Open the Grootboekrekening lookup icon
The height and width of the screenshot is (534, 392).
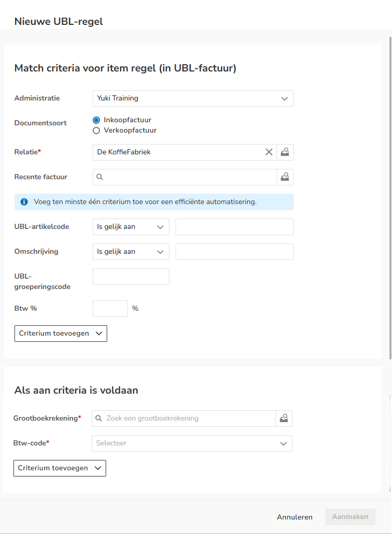click(x=284, y=418)
